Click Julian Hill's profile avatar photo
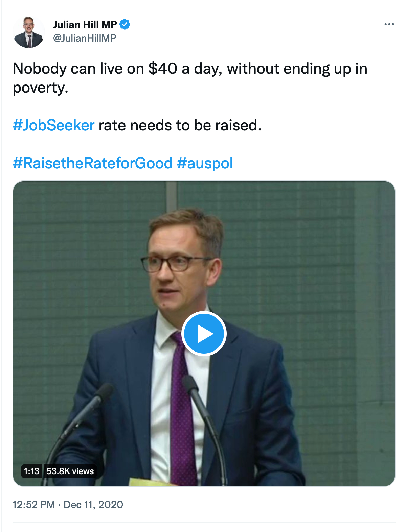406x532 pixels. (x=29, y=32)
